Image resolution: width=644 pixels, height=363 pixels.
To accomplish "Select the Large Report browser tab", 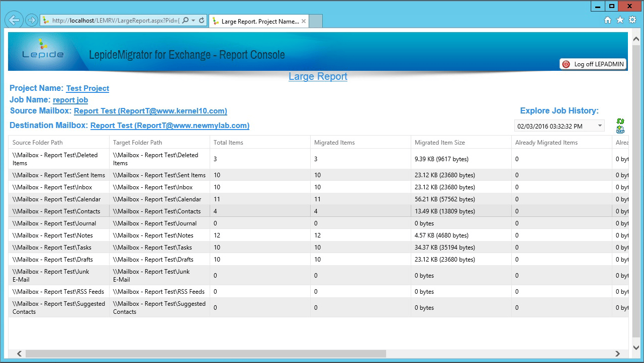I will 258,21.
